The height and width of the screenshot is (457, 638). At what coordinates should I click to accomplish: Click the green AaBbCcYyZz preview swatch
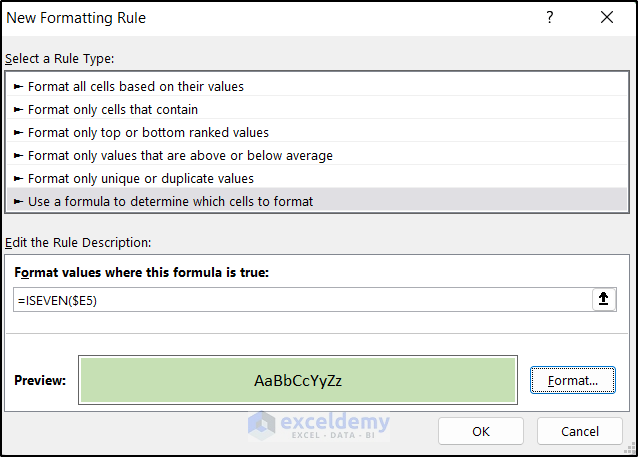[298, 380]
